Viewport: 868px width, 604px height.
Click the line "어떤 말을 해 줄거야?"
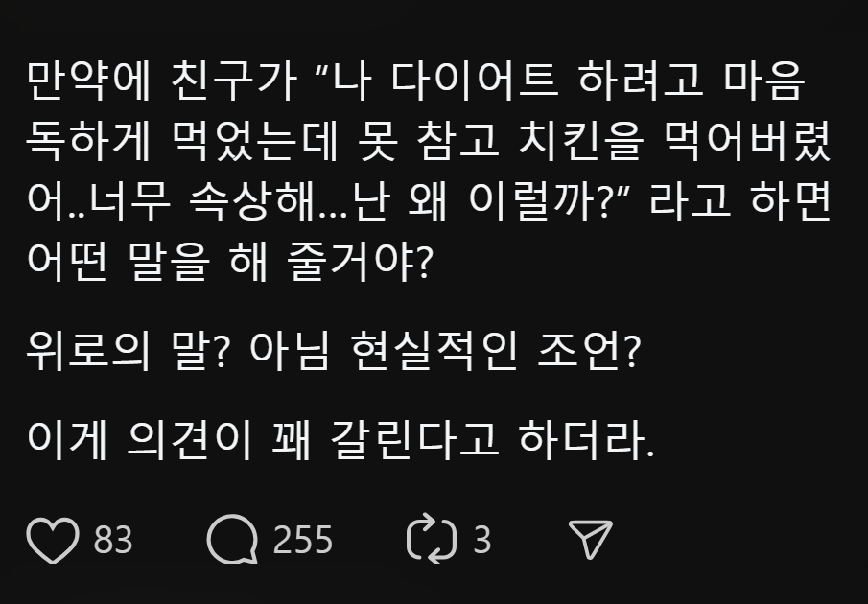coord(230,262)
